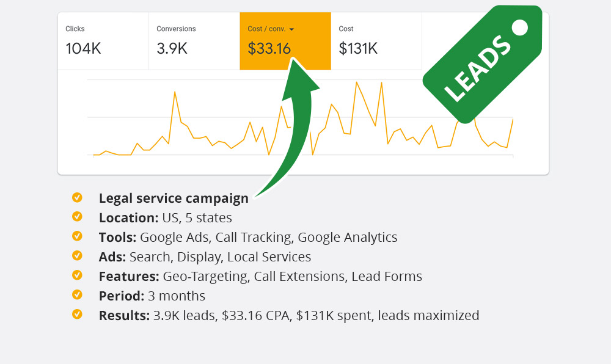The width and height of the screenshot is (611, 364).
Task: Click checkmark icon next to Tools
Action: [77, 236]
